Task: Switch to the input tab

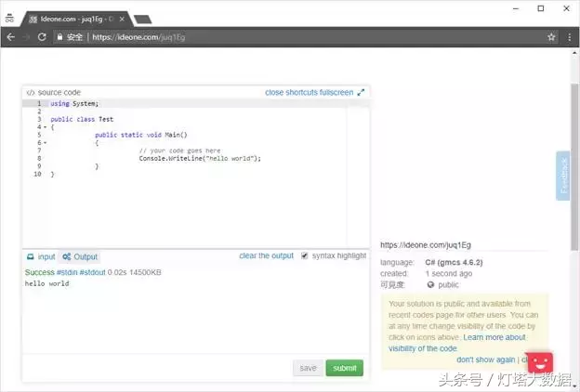Action: pos(40,256)
